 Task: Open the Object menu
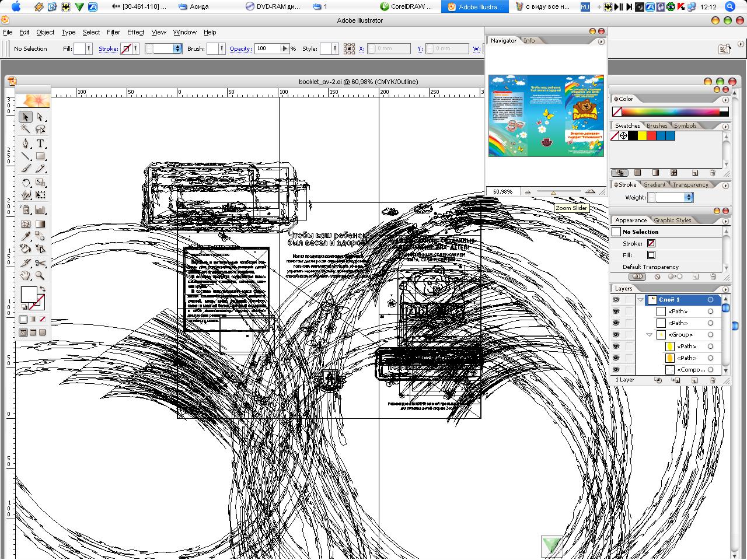45,32
